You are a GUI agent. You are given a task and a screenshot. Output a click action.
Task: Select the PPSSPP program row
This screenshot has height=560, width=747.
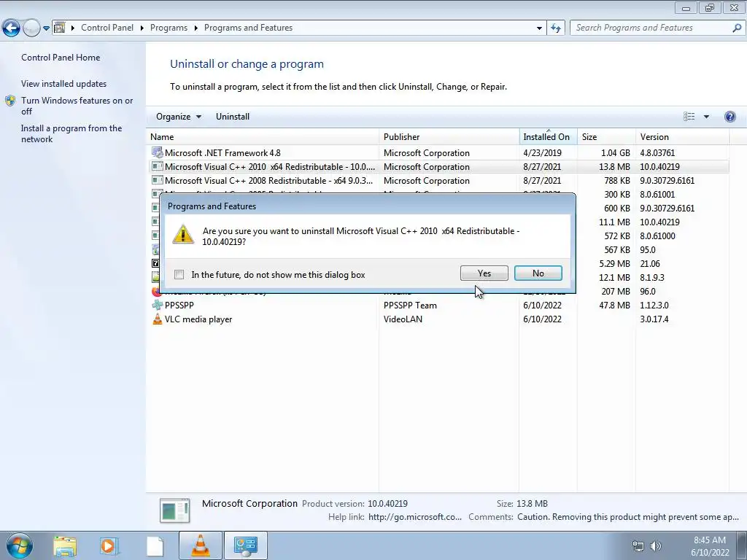pos(438,306)
